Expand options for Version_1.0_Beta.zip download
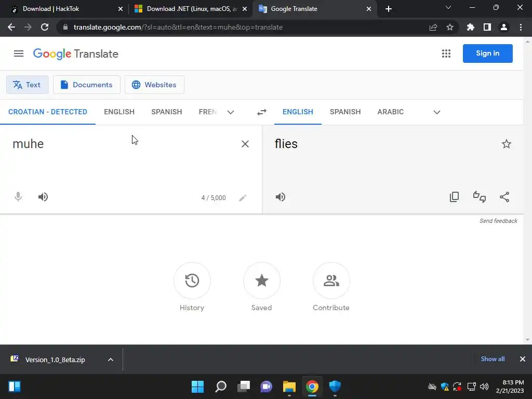The height and width of the screenshot is (399, 532). pyautogui.click(x=111, y=360)
